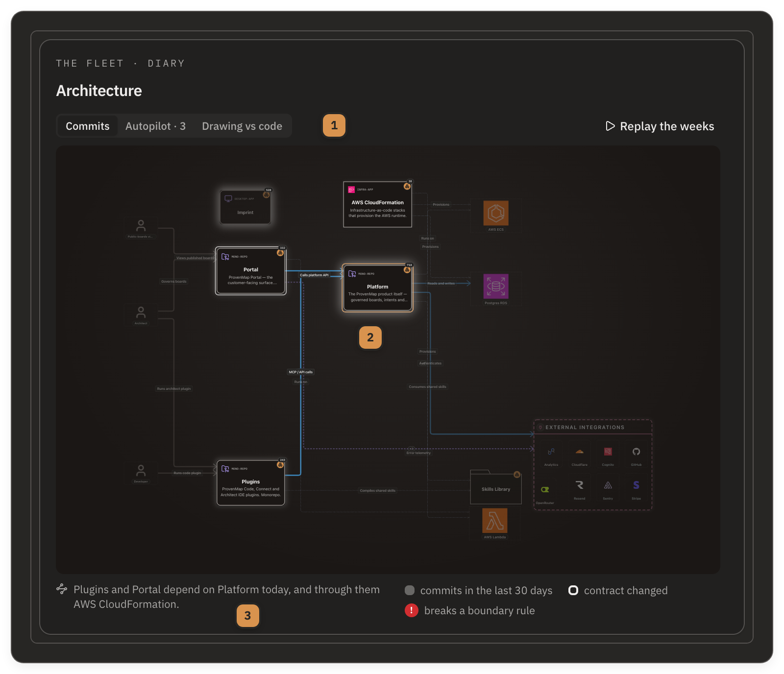Click the Postgres RDS database icon
Image resolution: width=784 pixels, height=674 pixels.
[496, 287]
